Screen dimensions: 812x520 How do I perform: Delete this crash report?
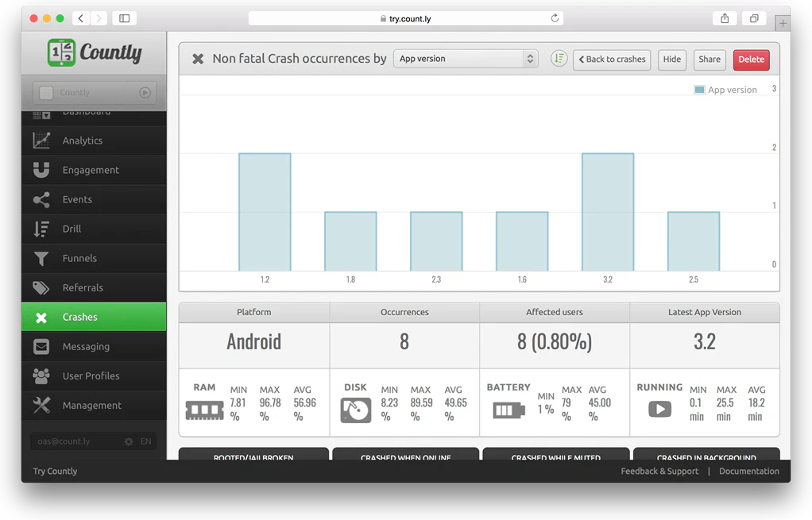click(750, 59)
